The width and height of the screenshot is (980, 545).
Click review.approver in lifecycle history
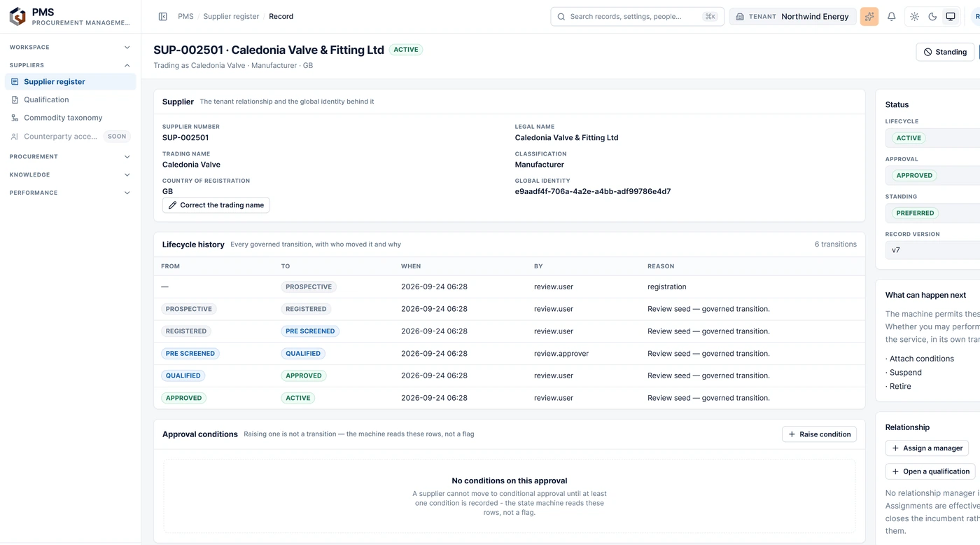[561, 354]
